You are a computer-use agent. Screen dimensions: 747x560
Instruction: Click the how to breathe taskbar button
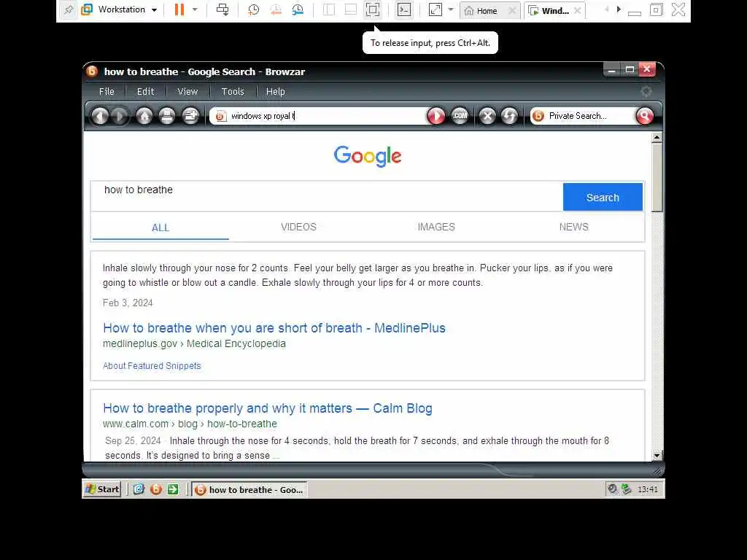pyautogui.click(x=249, y=489)
